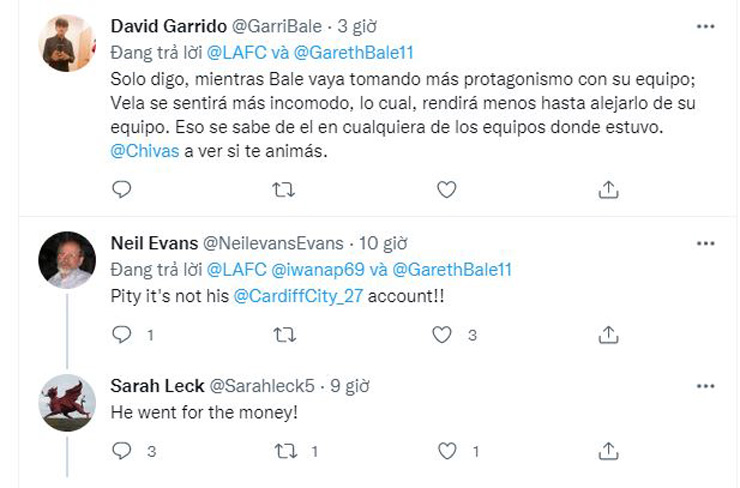Open Neil Evans' profile picture
This screenshot has height=488, width=740.
pos(67,260)
